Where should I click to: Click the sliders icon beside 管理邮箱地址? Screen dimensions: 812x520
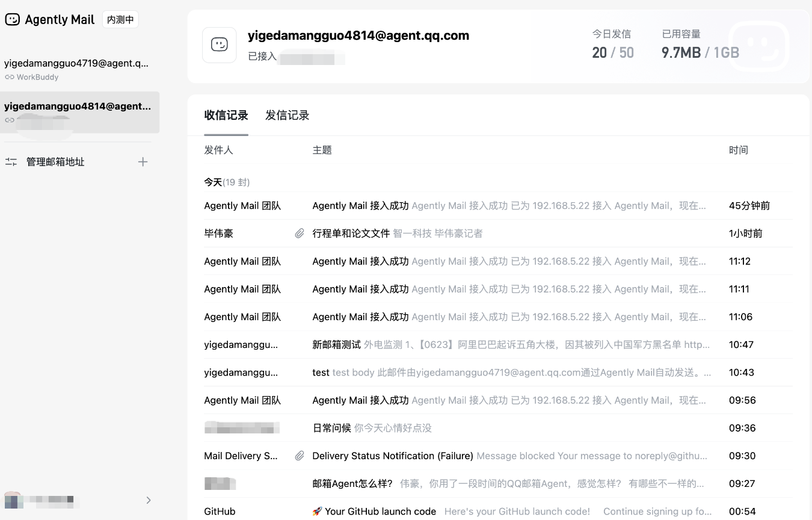point(11,162)
